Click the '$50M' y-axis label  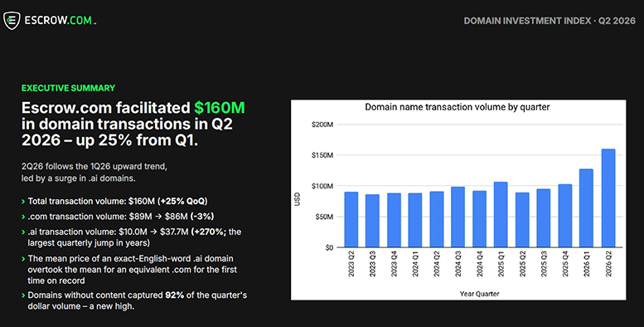click(324, 217)
